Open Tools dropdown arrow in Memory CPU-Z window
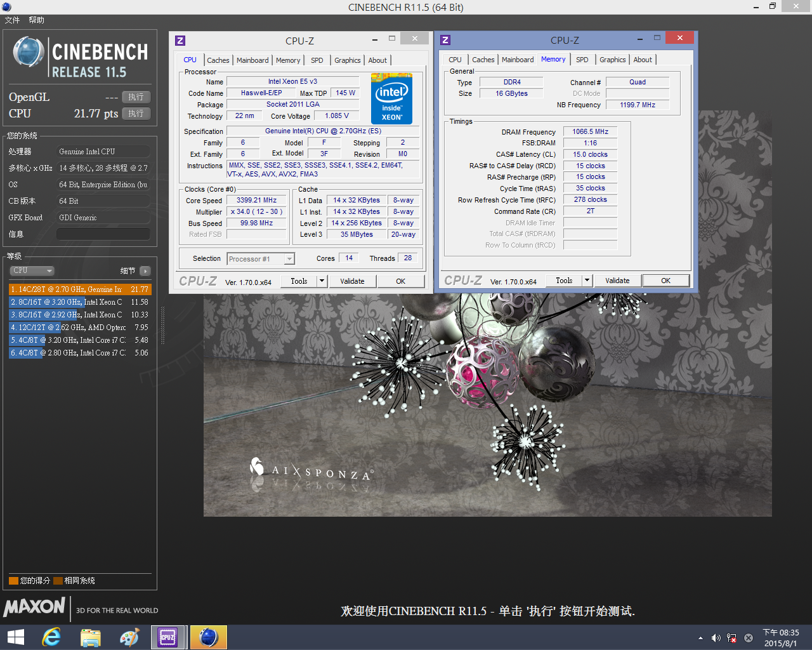 587,281
